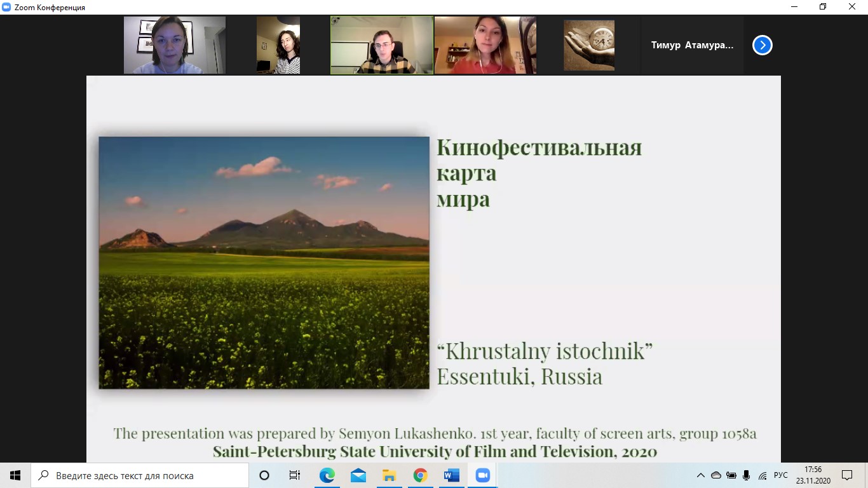Show next participants with blue arrow

tap(763, 45)
